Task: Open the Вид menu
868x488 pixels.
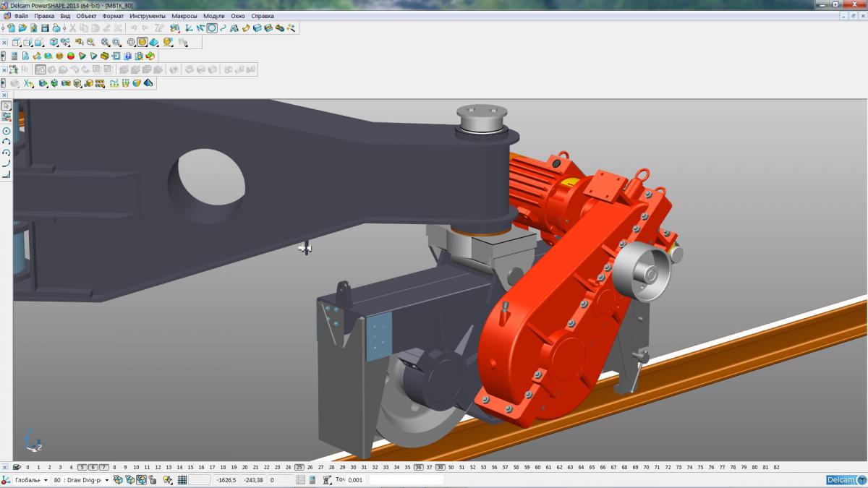Action: point(65,16)
